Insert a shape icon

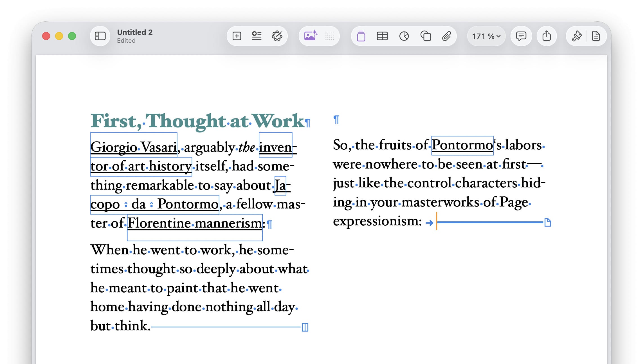tap(426, 36)
